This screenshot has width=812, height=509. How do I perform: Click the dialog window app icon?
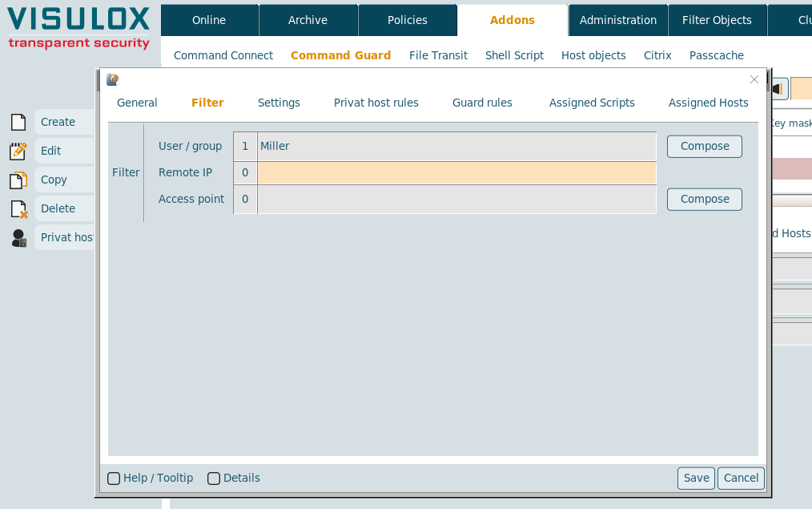pos(112,79)
